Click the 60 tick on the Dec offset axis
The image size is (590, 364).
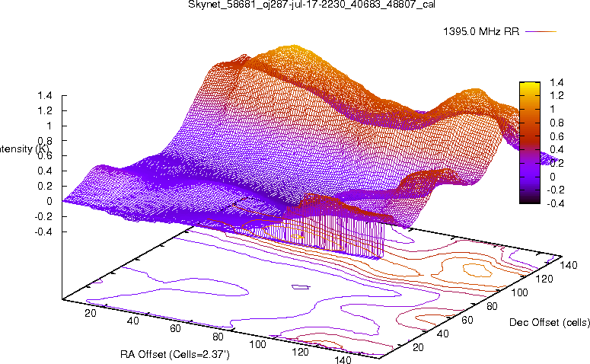pyautogui.click(x=467, y=320)
